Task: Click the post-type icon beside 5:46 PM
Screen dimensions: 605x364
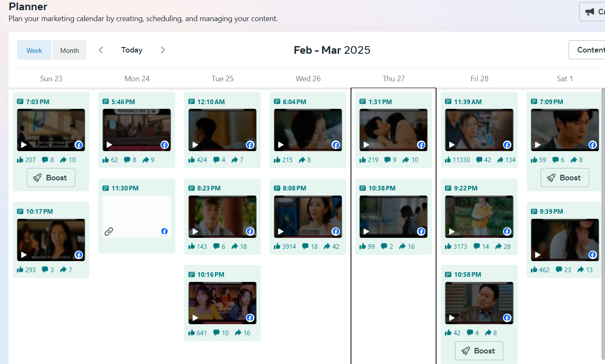Action: [x=106, y=102]
